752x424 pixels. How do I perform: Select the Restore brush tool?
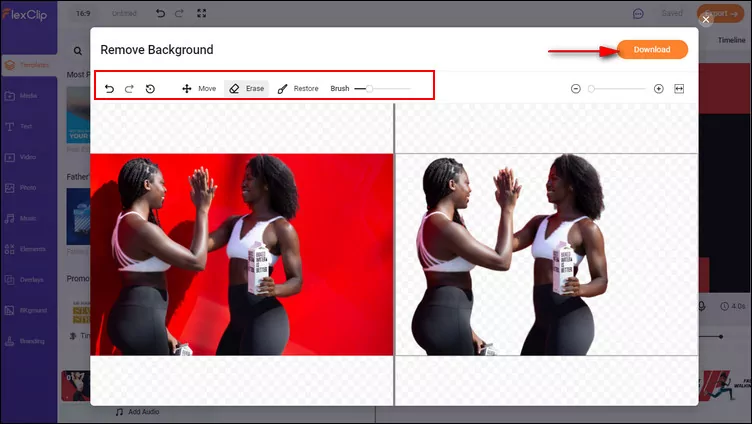point(298,89)
